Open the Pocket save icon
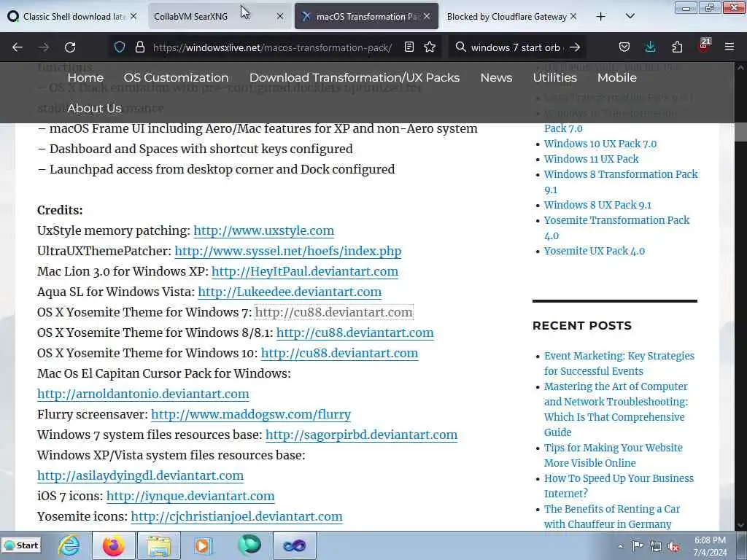 pos(624,47)
